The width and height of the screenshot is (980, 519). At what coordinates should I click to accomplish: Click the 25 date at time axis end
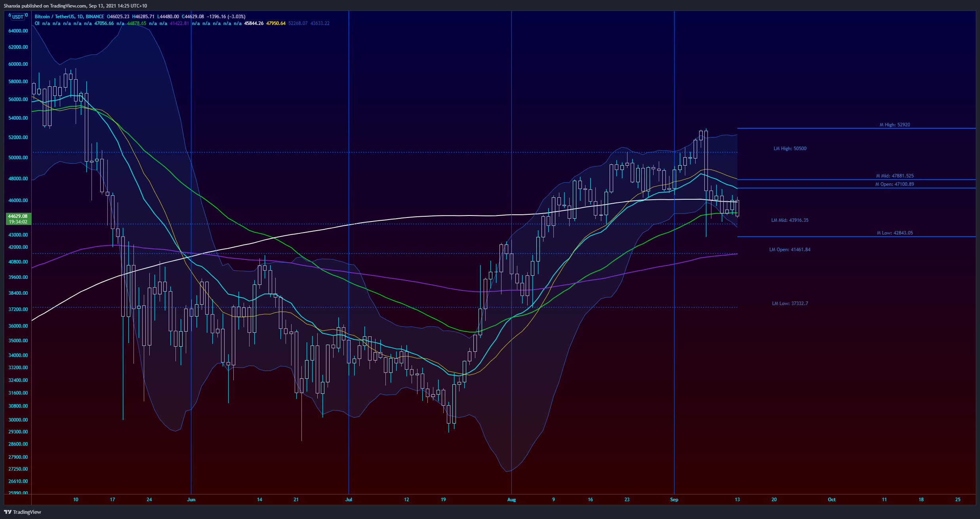(x=957, y=500)
